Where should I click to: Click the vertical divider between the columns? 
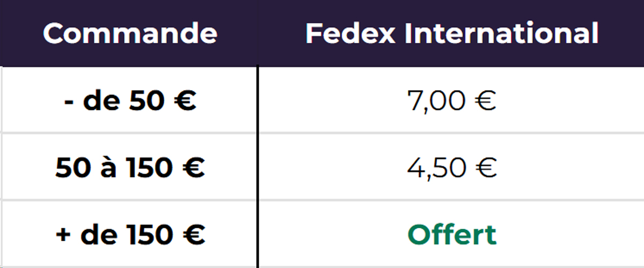(x=258, y=166)
